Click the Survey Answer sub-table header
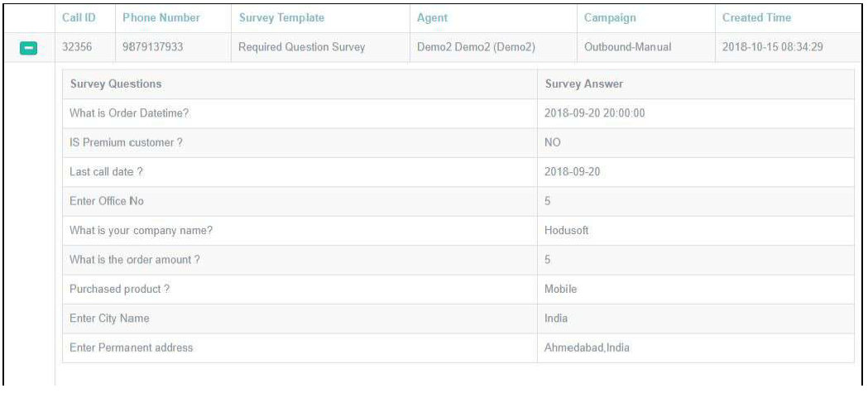Screen dimensions: 868x393 click(x=583, y=84)
